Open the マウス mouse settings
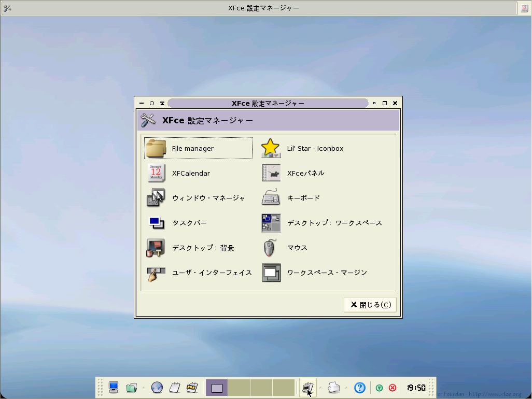Image resolution: width=532 pixels, height=399 pixels. tap(285, 248)
